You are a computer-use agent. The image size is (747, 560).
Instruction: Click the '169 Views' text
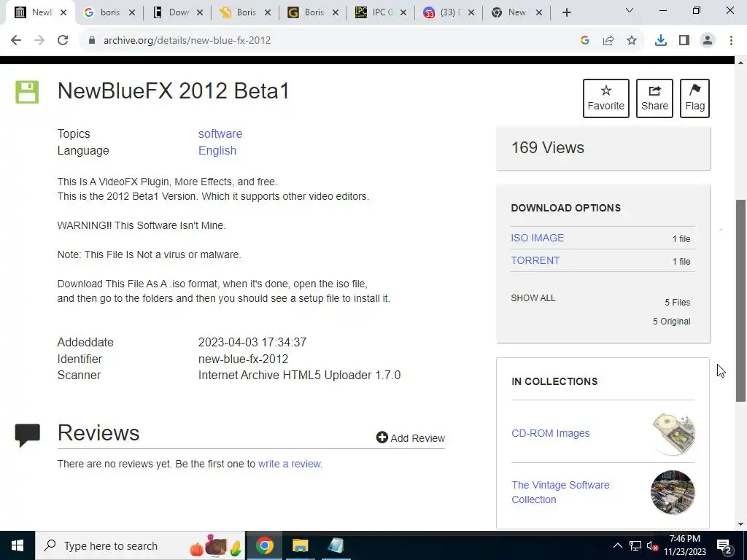[x=547, y=147]
